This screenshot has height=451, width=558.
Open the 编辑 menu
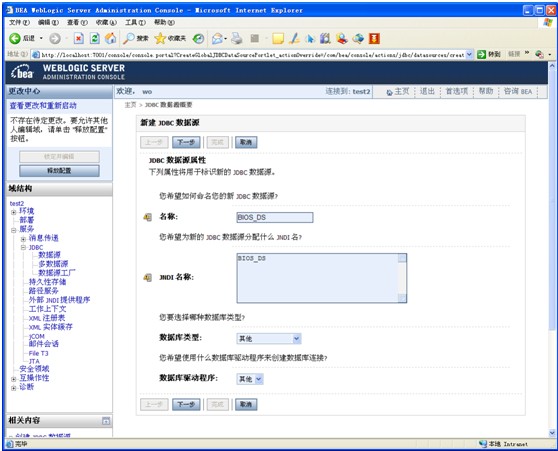[x=48, y=22]
